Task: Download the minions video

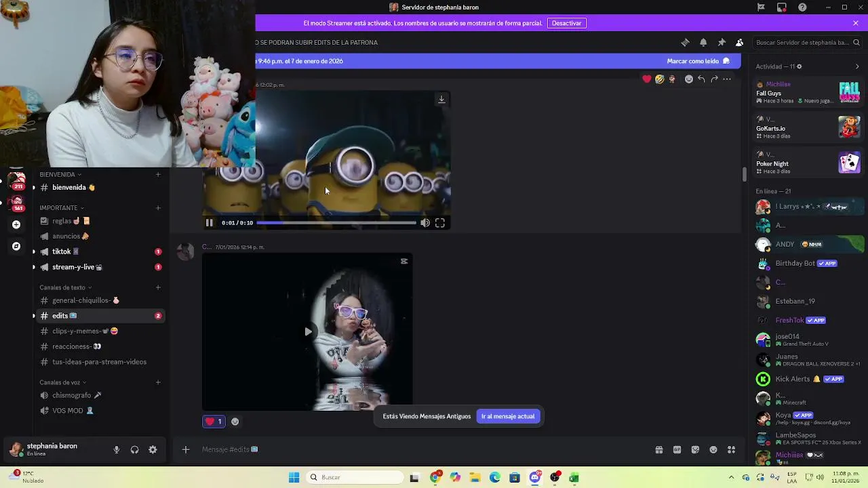Action: coord(441,100)
